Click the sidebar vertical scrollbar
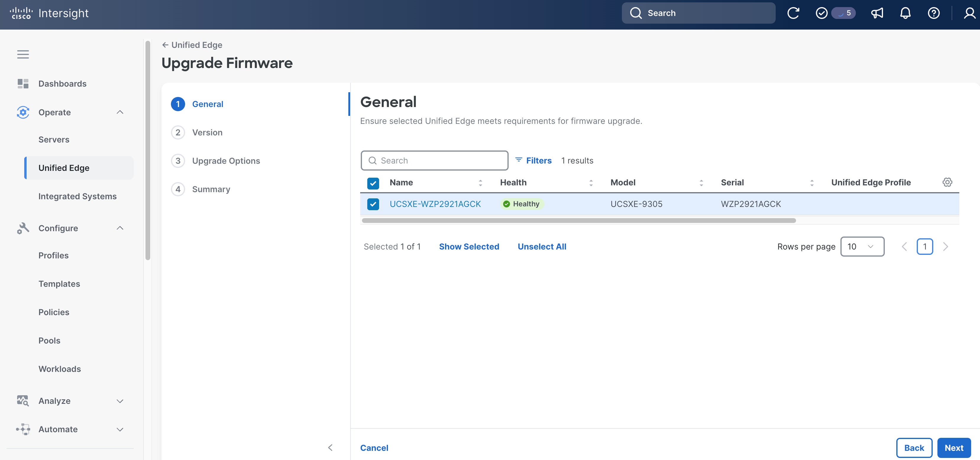This screenshot has height=460, width=980. tap(148, 150)
